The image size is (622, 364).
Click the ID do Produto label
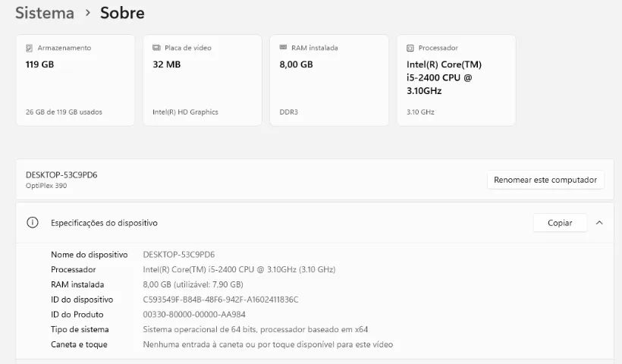[x=77, y=315]
